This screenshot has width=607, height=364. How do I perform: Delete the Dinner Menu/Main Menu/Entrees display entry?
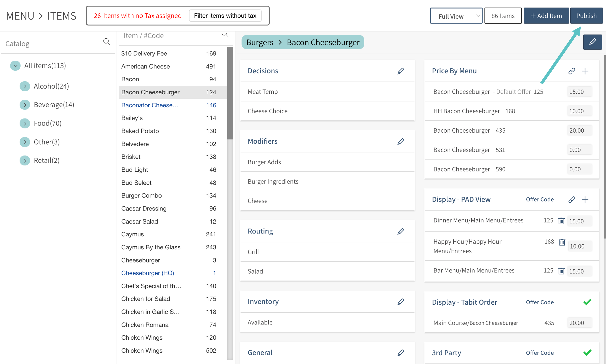click(x=561, y=221)
